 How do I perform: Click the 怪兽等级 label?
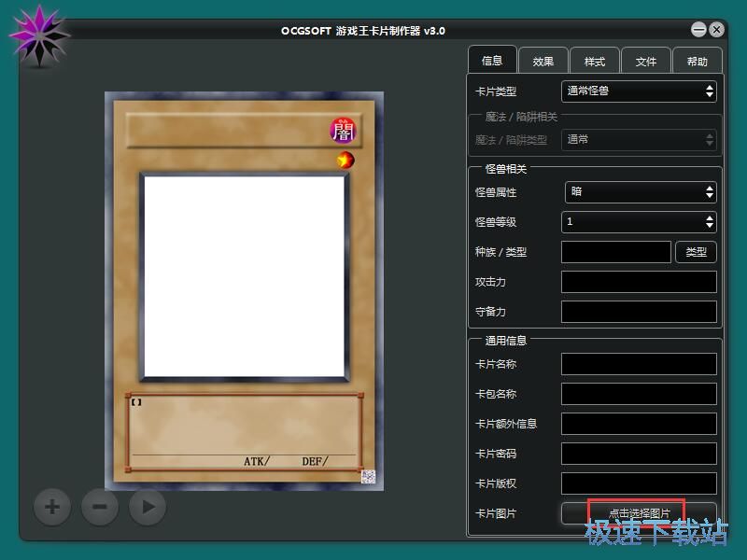[496, 222]
